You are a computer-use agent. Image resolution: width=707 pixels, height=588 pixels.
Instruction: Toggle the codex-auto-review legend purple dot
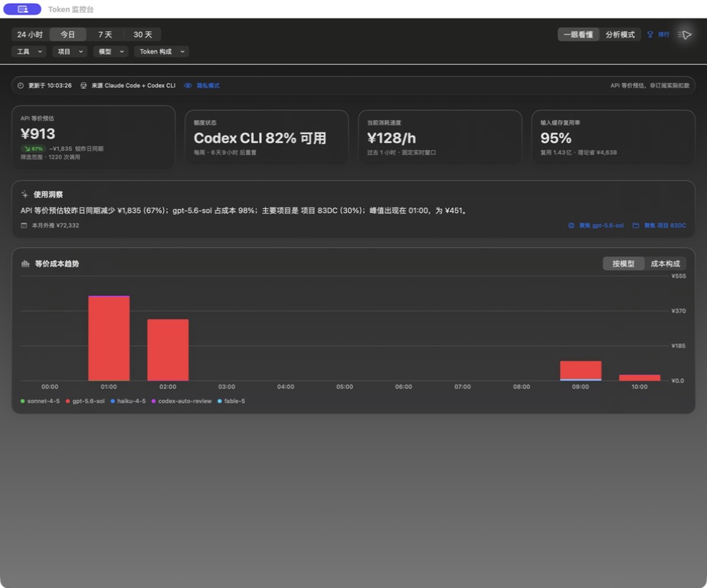tap(153, 401)
